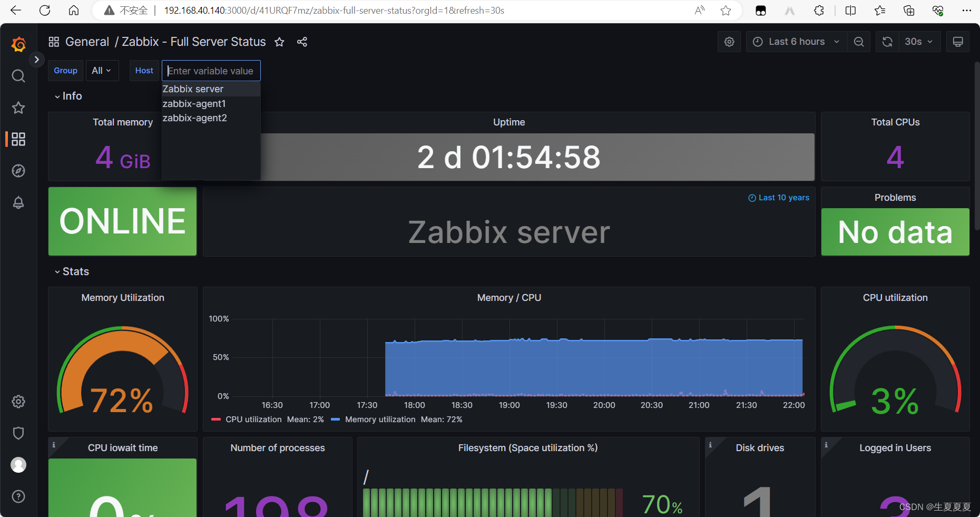Open dashboard settings gear icon

(x=729, y=42)
